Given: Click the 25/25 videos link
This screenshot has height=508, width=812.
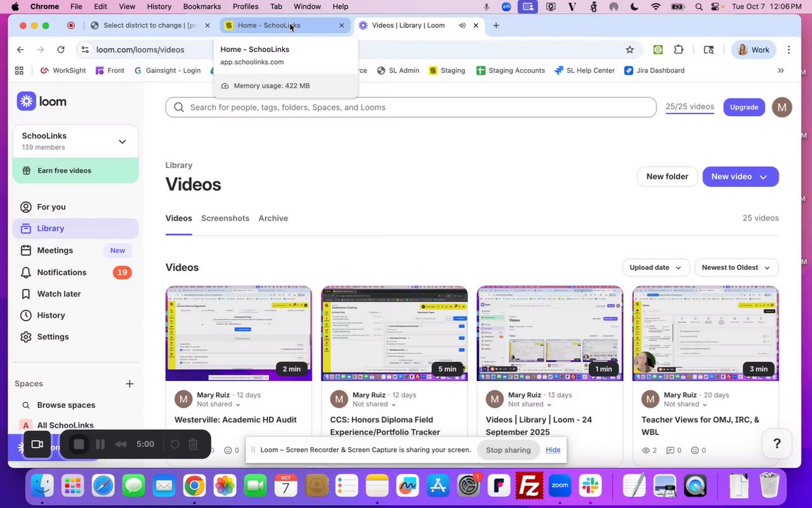Looking at the screenshot, I should (x=690, y=107).
